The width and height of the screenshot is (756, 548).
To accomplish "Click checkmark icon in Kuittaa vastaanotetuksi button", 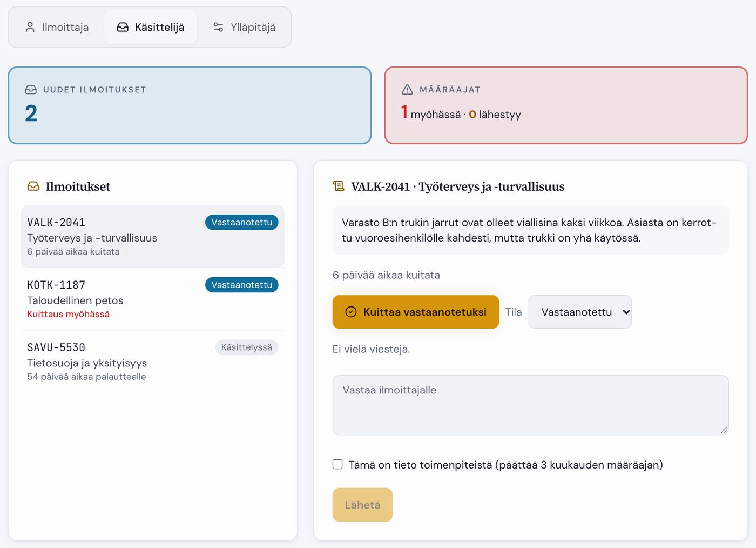I will click(351, 312).
